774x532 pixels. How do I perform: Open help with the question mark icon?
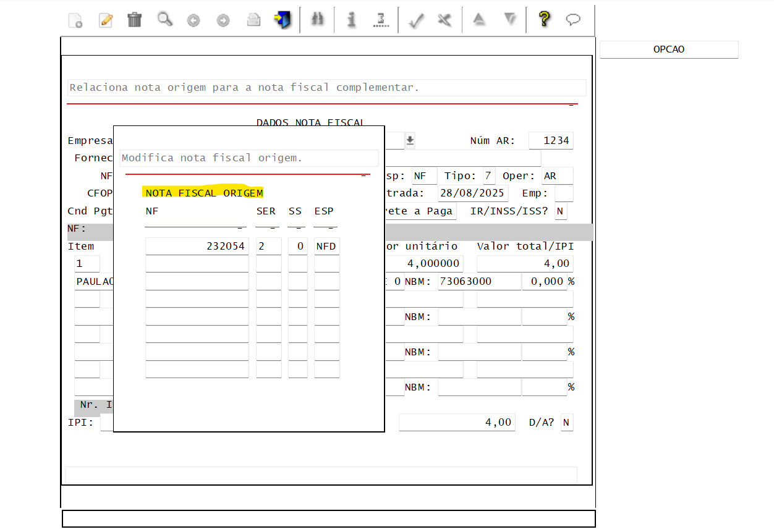tap(543, 20)
